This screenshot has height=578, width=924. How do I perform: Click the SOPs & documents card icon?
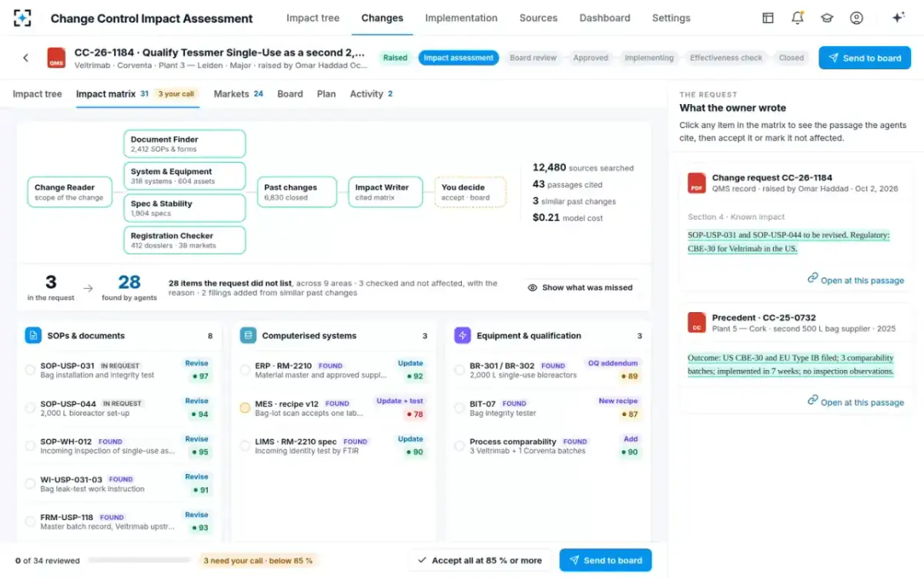(x=33, y=335)
